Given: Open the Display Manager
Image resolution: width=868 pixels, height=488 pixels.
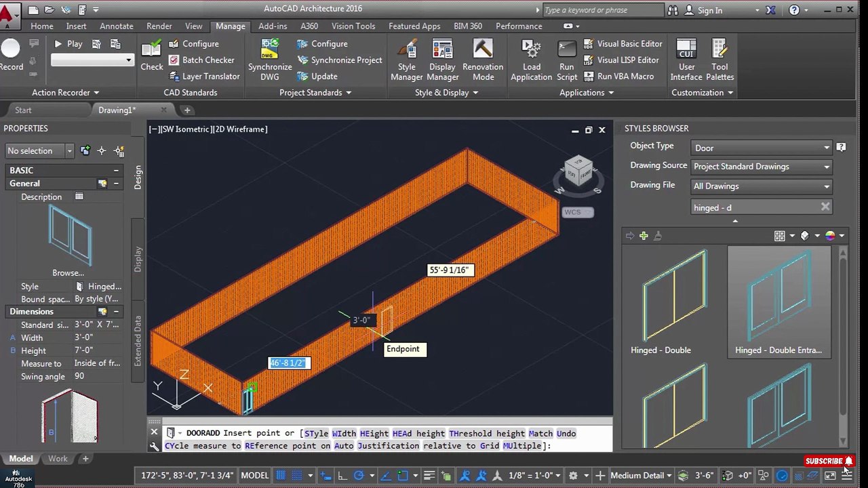Looking at the screenshot, I should point(442,60).
